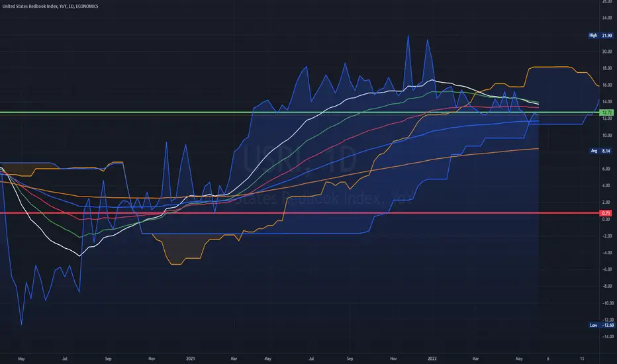
Task: Click the -10.00 price axis value
Action: coord(608,303)
